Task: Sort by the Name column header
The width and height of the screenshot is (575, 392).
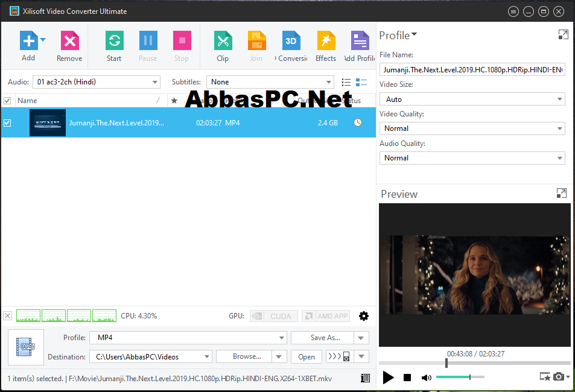Action: (x=27, y=101)
